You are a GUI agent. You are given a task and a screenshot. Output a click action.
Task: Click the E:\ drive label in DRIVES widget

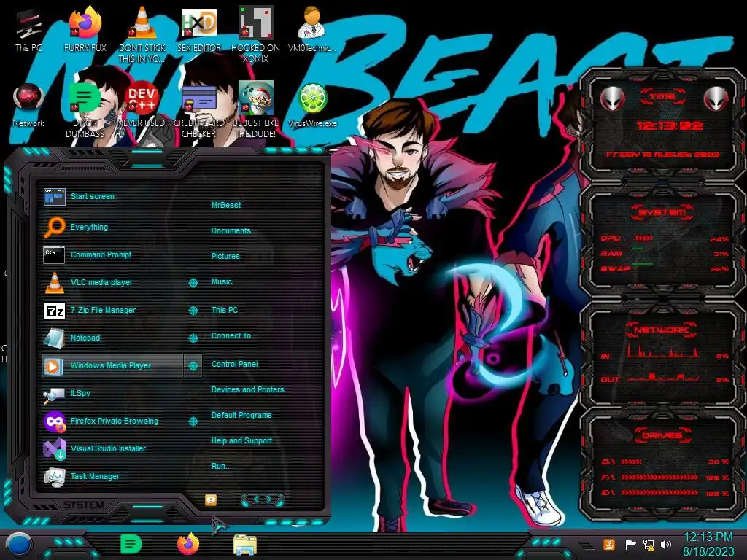[608, 493]
